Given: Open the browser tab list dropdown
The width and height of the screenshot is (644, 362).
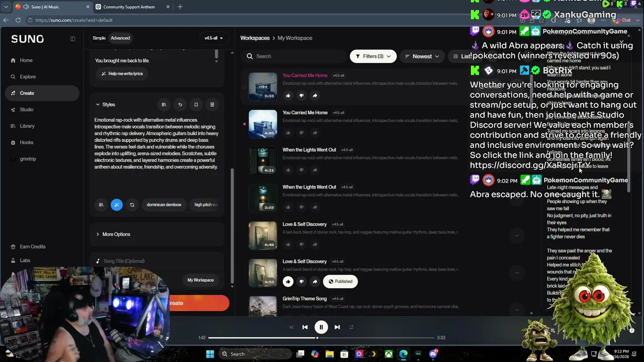Looking at the screenshot, I should pyautogui.click(x=6, y=7).
